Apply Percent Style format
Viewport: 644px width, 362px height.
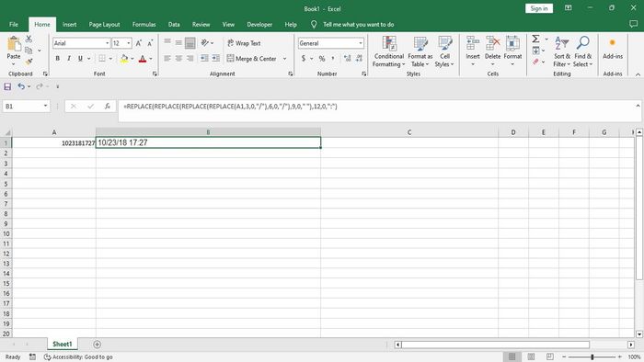[x=322, y=59]
